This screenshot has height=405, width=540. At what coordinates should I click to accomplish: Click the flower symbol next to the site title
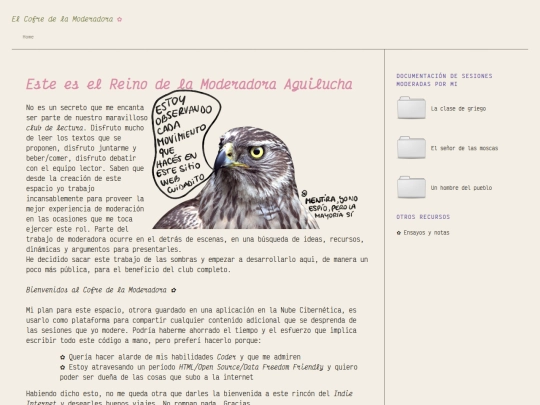pos(119,19)
